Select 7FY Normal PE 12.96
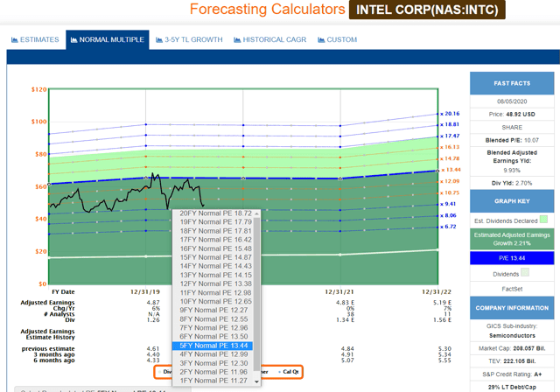Screen dimensions: 560x392 click(x=213, y=328)
